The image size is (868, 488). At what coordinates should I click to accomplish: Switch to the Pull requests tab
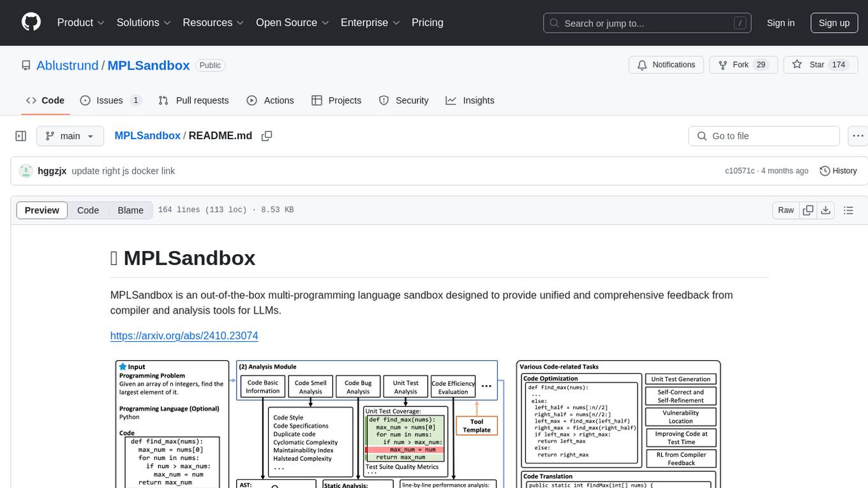(193, 100)
